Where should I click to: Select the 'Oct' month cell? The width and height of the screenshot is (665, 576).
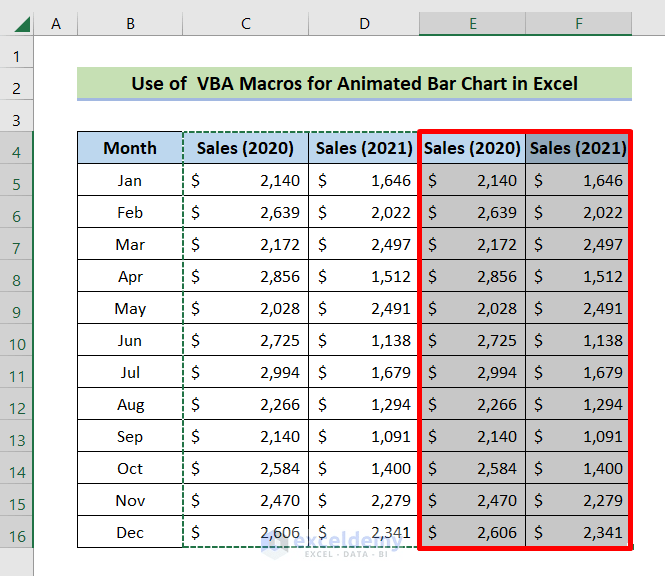pos(130,468)
